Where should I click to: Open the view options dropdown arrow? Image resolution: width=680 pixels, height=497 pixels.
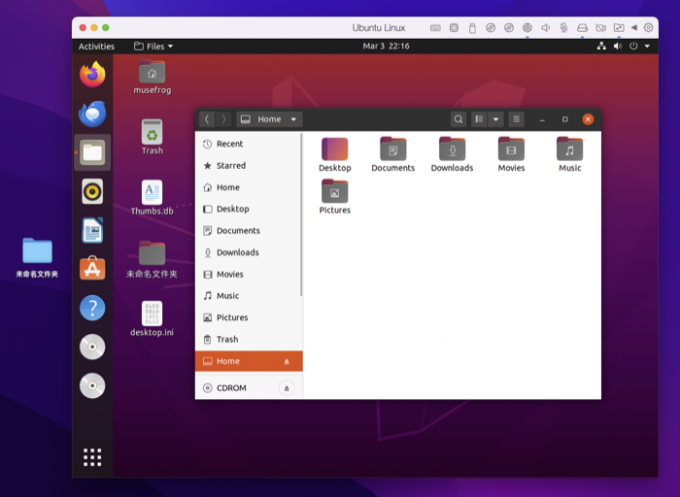(x=496, y=119)
